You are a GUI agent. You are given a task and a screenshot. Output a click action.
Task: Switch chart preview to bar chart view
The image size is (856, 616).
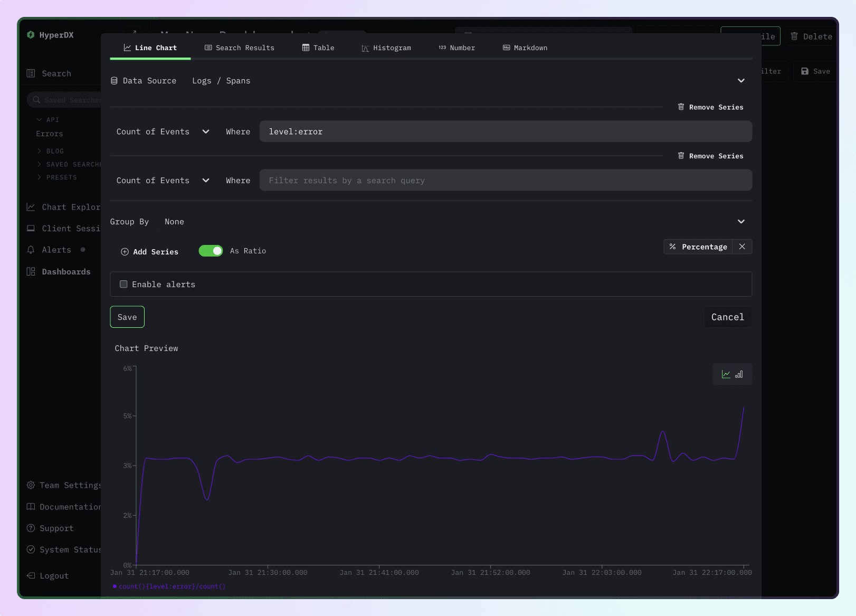click(x=738, y=374)
